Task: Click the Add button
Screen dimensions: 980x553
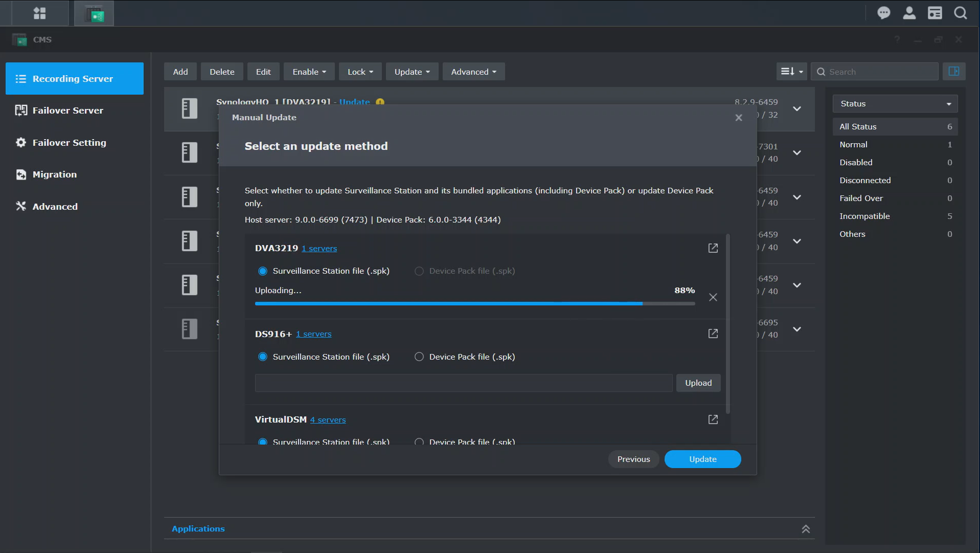Action: pos(180,72)
